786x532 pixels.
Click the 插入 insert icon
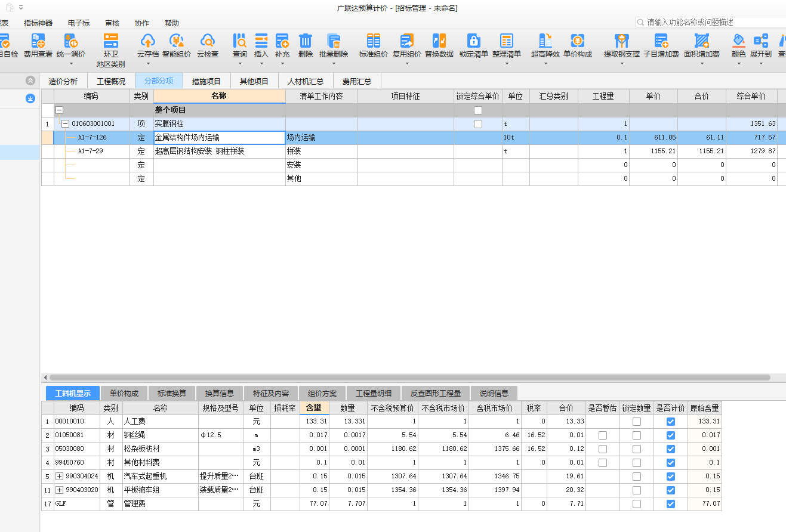click(261, 41)
